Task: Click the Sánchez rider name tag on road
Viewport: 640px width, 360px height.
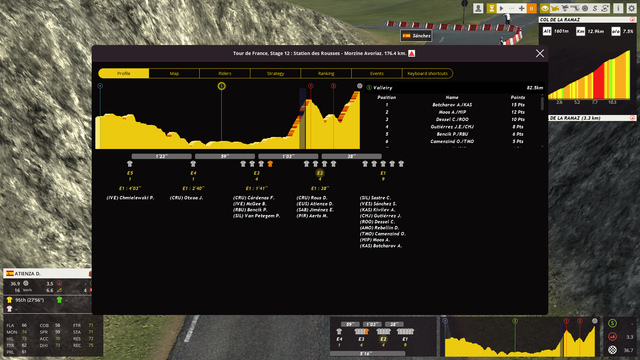Action: click(416, 36)
